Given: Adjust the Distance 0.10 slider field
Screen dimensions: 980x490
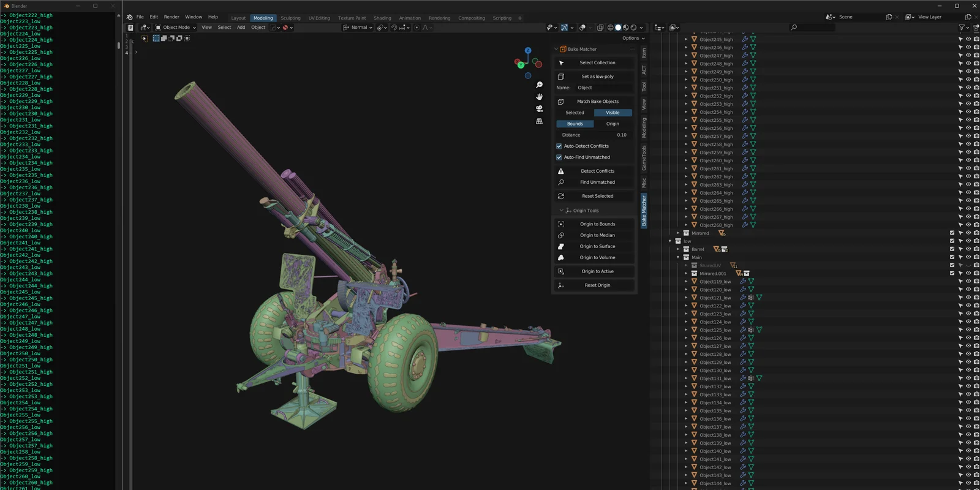Looking at the screenshot, I should 595,135.
